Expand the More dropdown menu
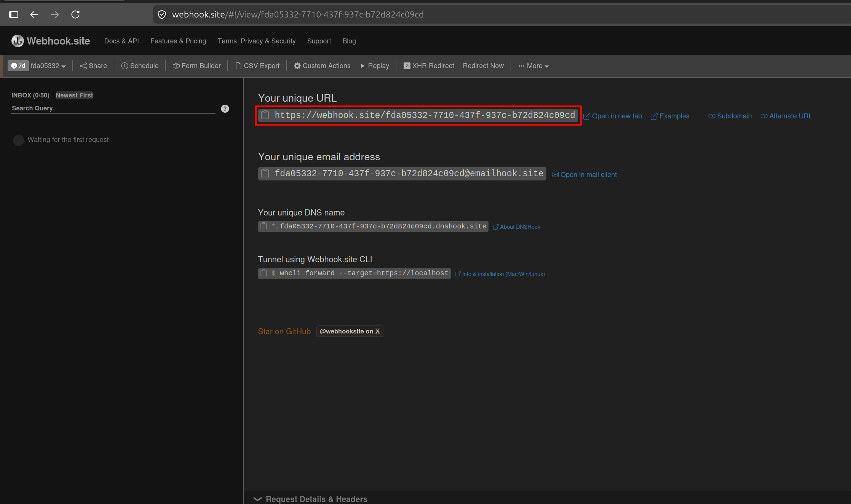Viewport: 851px width, 504px height. [x=533, y=66]
